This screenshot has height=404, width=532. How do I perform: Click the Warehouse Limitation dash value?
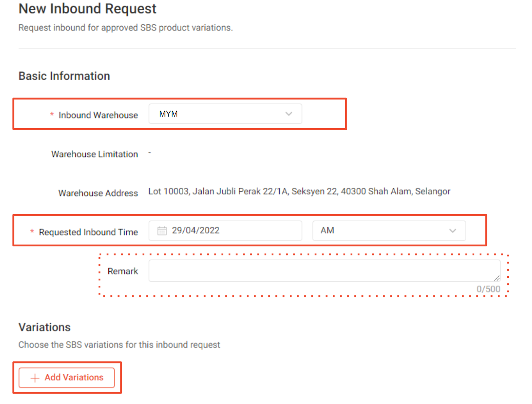point(149,152)
